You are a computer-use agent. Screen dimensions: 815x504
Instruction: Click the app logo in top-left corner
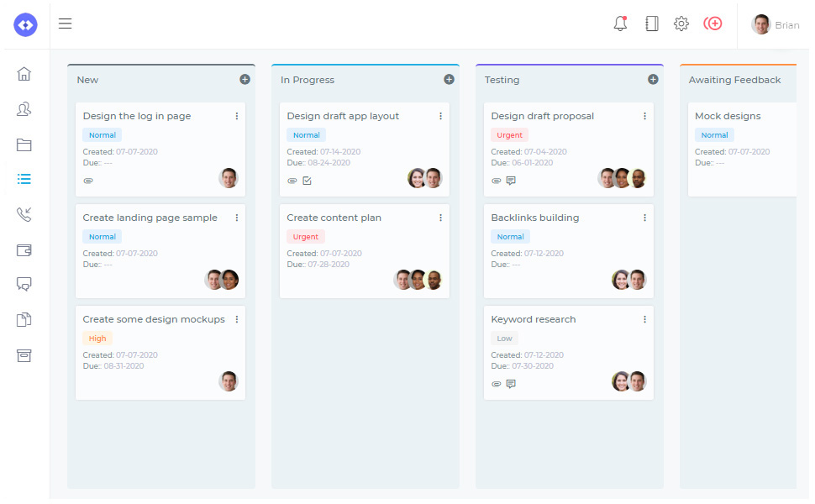[25, 25]
